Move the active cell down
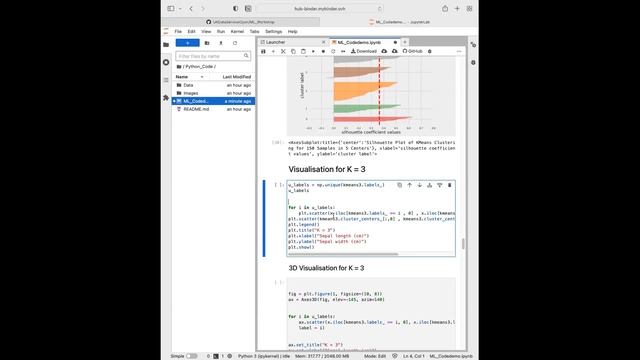The width and height of the screenshot is (640, 360). point(420,185)
